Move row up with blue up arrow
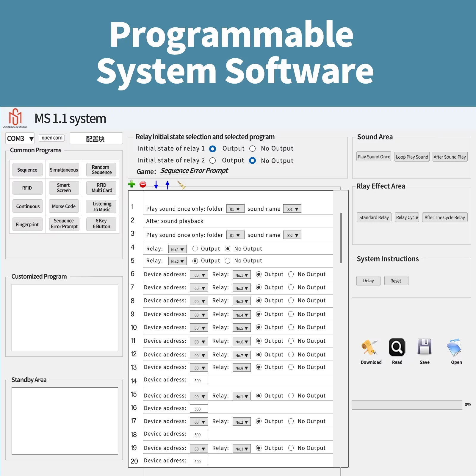This screenshot has height=476, width=476. (167, 185)
